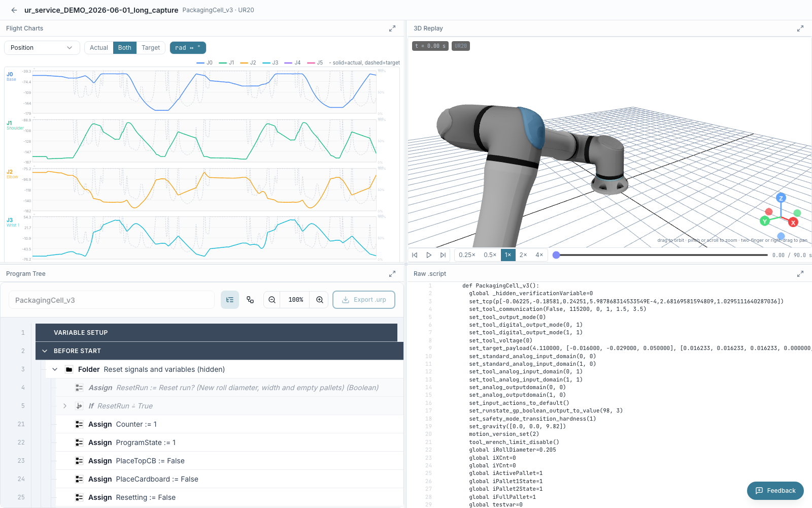Expand the 3D Replay panel fullscreen
The image size is (812, 508).
point(800,28)
